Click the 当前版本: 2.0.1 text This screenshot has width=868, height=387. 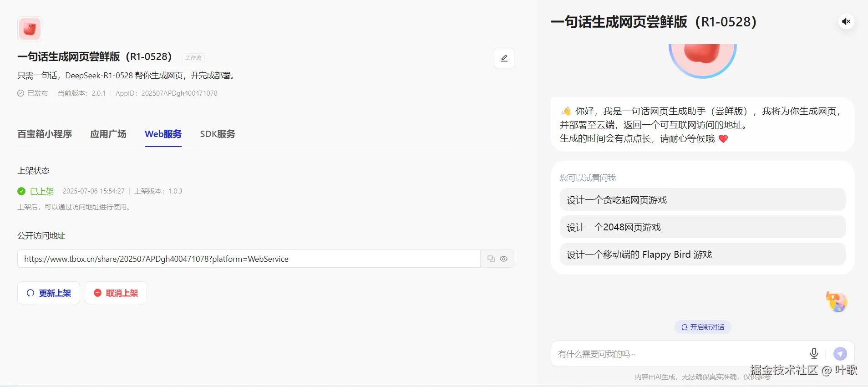coord(81,93)
